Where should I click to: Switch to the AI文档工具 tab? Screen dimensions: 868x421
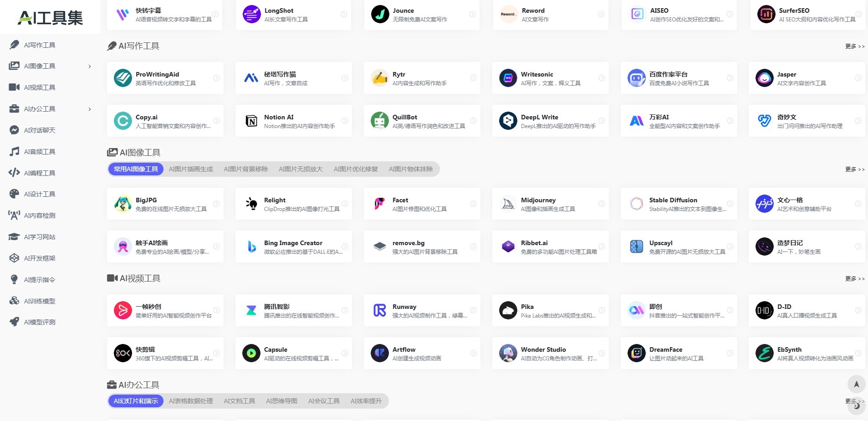click(x=240, y=401)
